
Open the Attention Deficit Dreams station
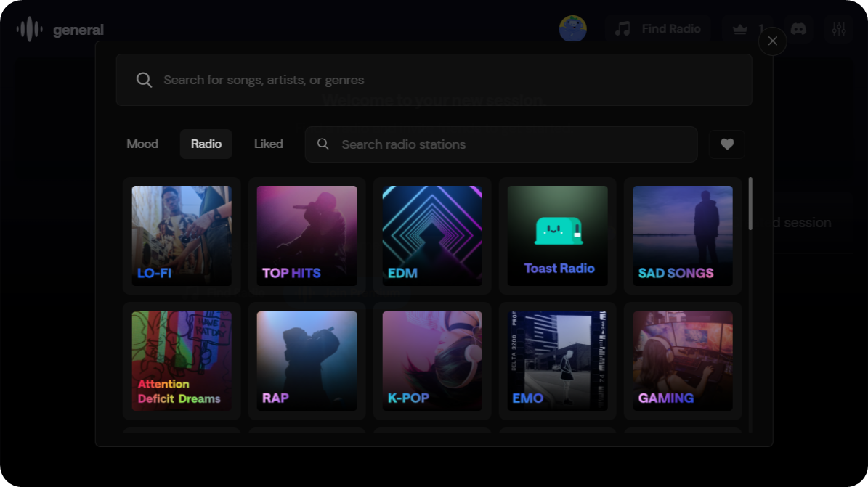coord(182,359)
